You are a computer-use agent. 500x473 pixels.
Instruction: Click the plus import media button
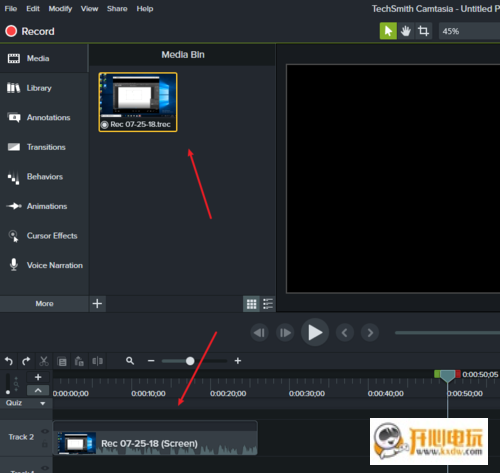[97, 304]
